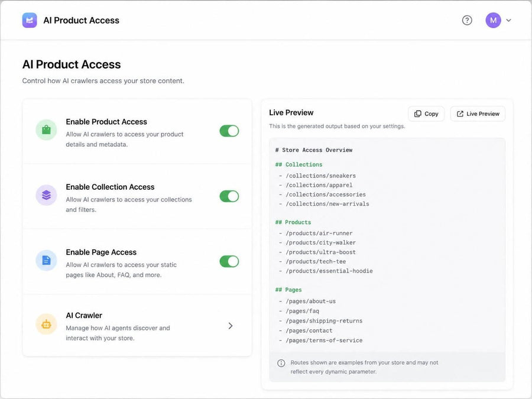Click the AI Crawler row title
Screen dimensions: 532x399
coord(84,316)
